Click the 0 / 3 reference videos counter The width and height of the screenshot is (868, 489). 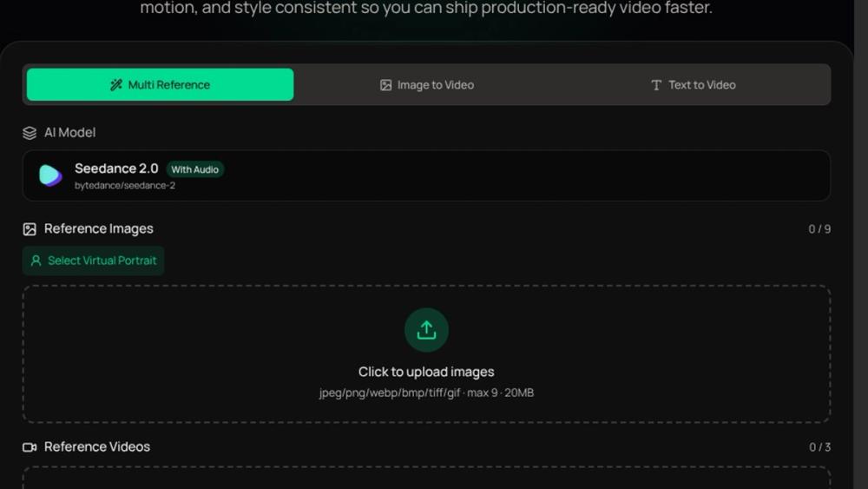820,447
